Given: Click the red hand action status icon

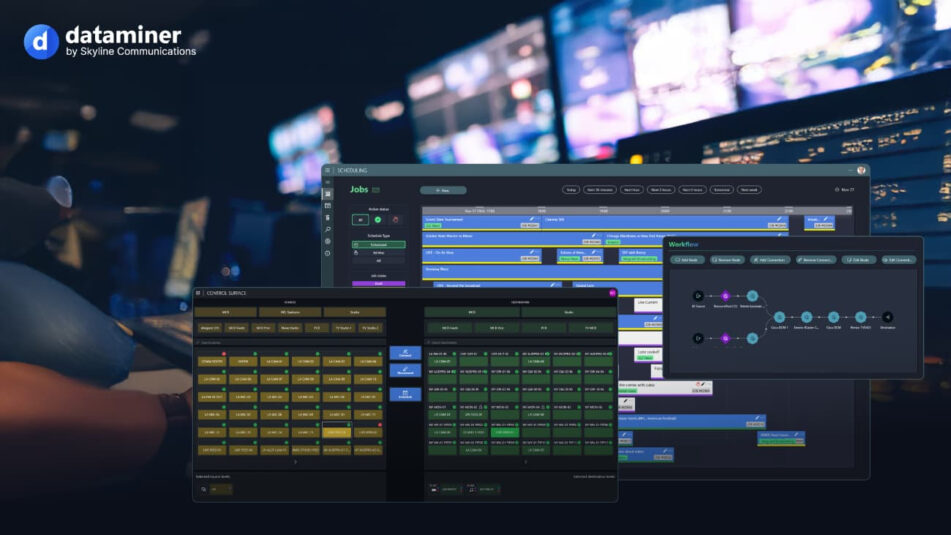Looking at the screenshot, I should (x=395, y=219).
